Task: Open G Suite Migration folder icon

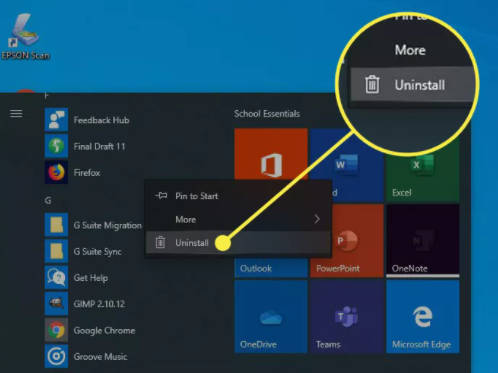Action: (56, 225)
